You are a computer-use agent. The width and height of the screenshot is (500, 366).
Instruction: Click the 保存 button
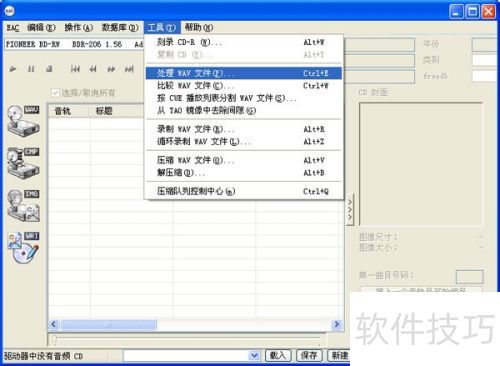pyautogui.click(x=309, y=356)
